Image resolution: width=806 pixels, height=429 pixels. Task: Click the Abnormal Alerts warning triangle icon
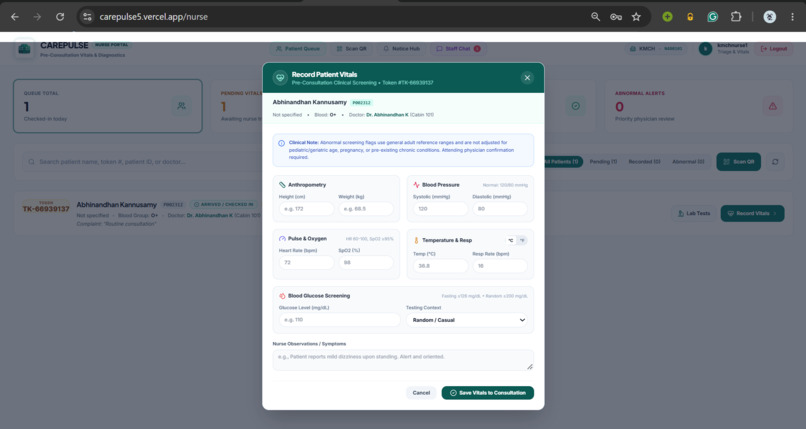pos(773,106)
